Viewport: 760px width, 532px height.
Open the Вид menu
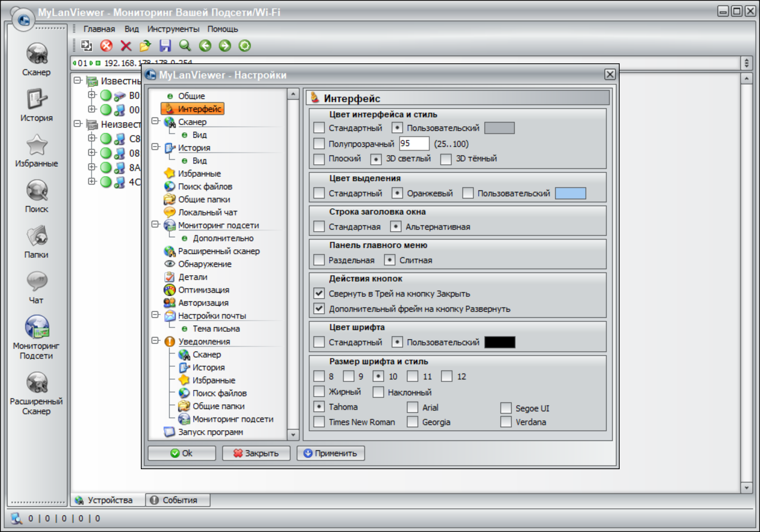point(132,29)
